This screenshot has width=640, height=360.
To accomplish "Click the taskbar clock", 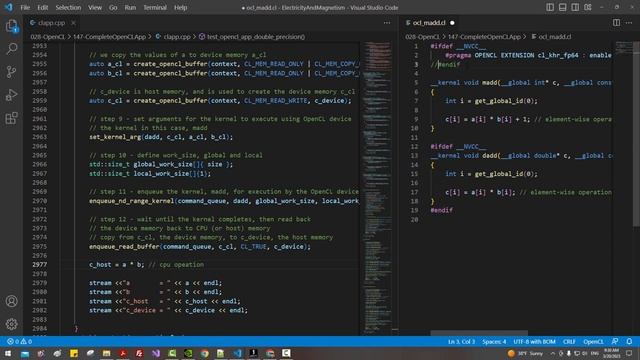I will pyautogui.click(x=611, y=353).
